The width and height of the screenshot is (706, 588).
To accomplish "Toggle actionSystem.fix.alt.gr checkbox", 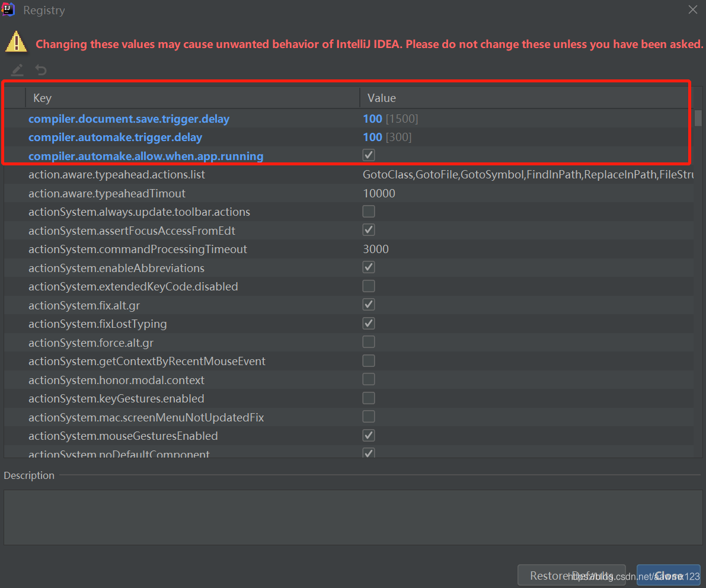I will point(369,305).
